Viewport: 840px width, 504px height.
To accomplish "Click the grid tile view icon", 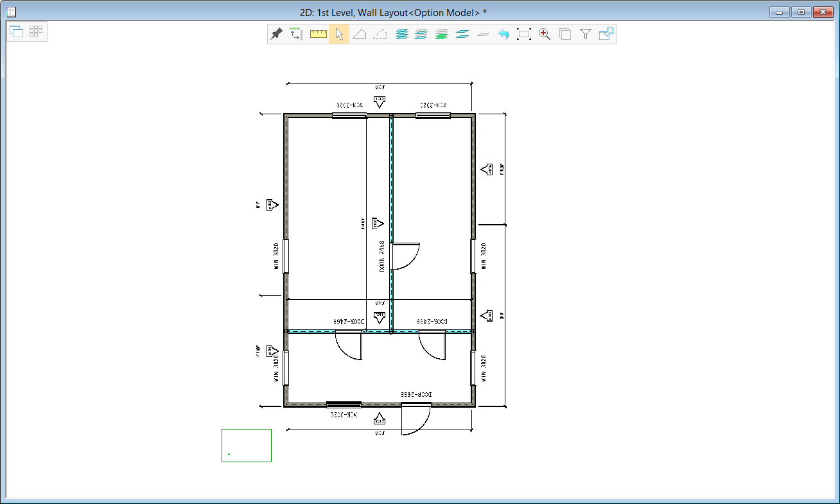I will click(36, 31).
